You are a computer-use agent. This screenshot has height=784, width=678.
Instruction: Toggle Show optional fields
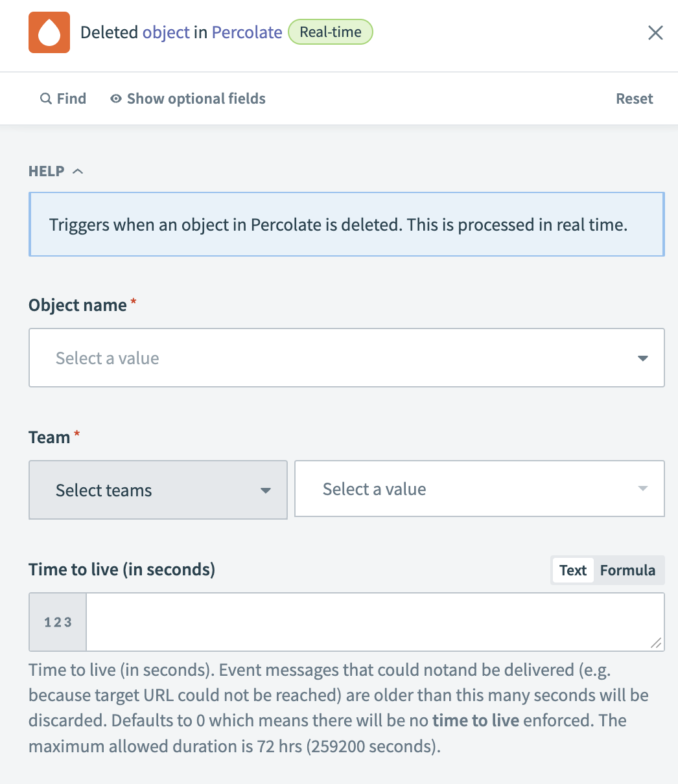tap(196, 98)
